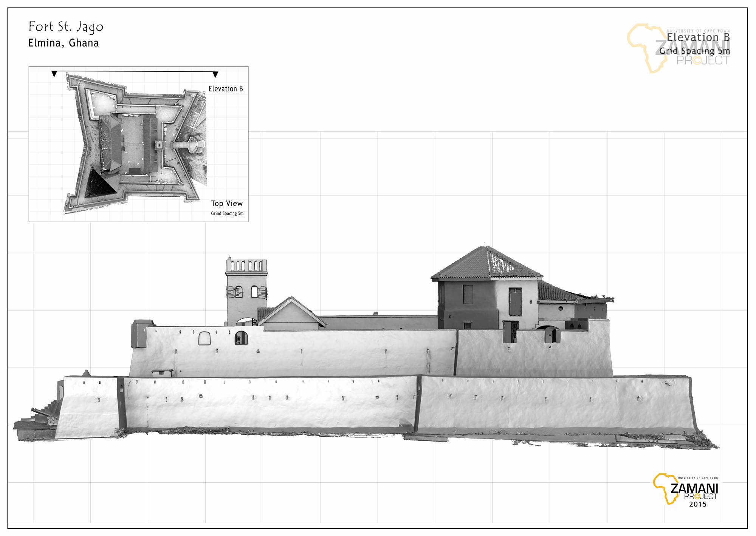Click the Fort St. Jago title
Screen dimensions: 756x536
click(66, 27)
